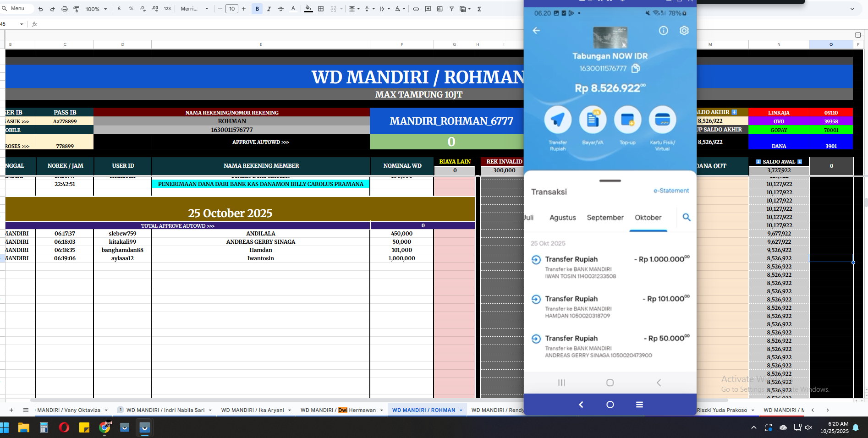Open the text color picker
The width and height of the screenshot is (868, 438).
point(293,9)
